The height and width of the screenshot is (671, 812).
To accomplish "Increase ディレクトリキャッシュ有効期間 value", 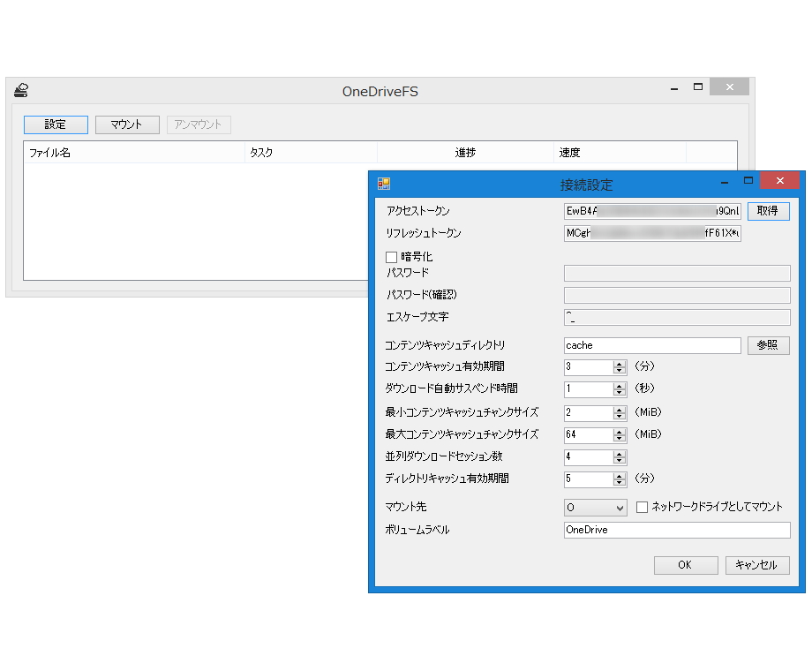I will pyautogui.click(x=620, y=476).
